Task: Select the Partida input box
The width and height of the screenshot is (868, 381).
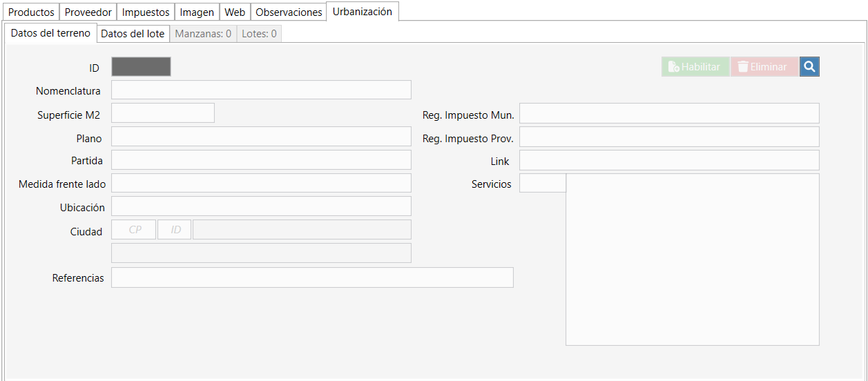Action: (261, 160)
